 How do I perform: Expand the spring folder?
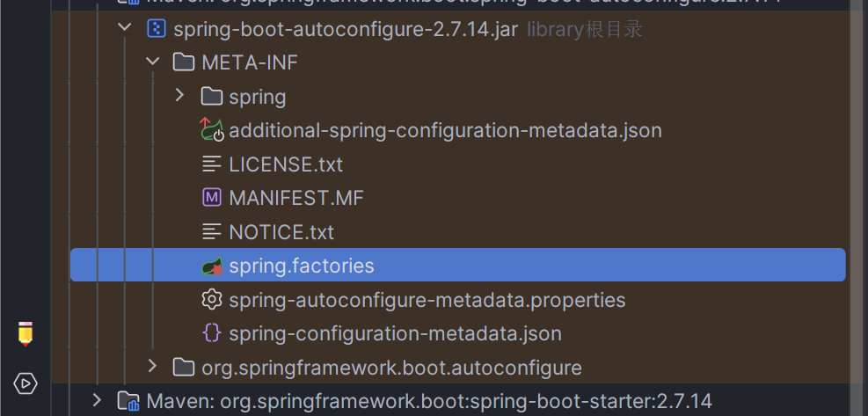coord(179,95)
